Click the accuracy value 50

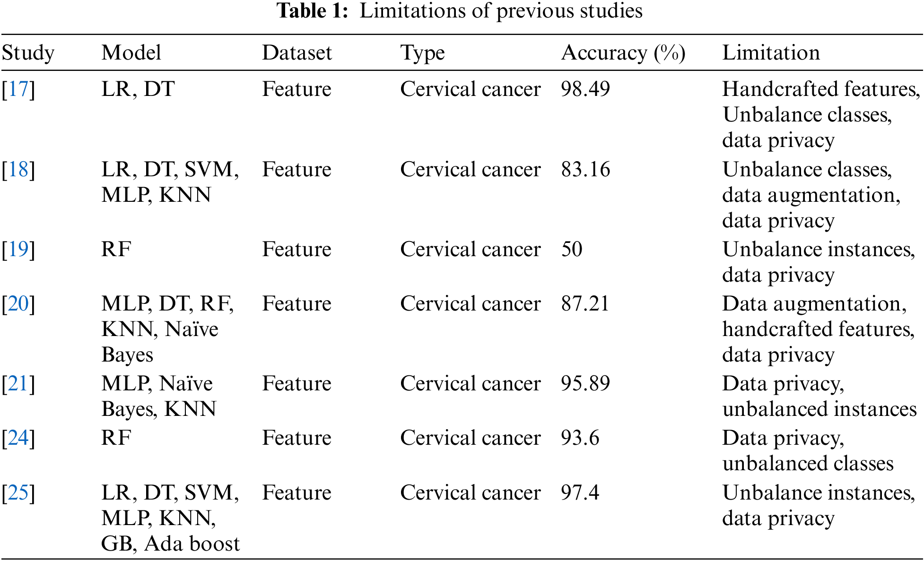572,250
